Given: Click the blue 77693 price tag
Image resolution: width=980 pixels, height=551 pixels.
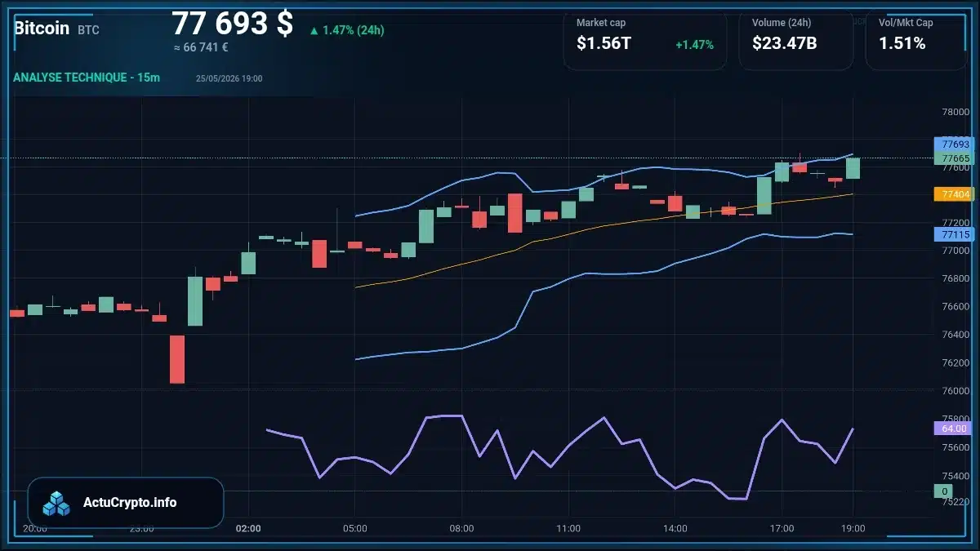Looking at the screenshot, I should click(x=955, y=144).
